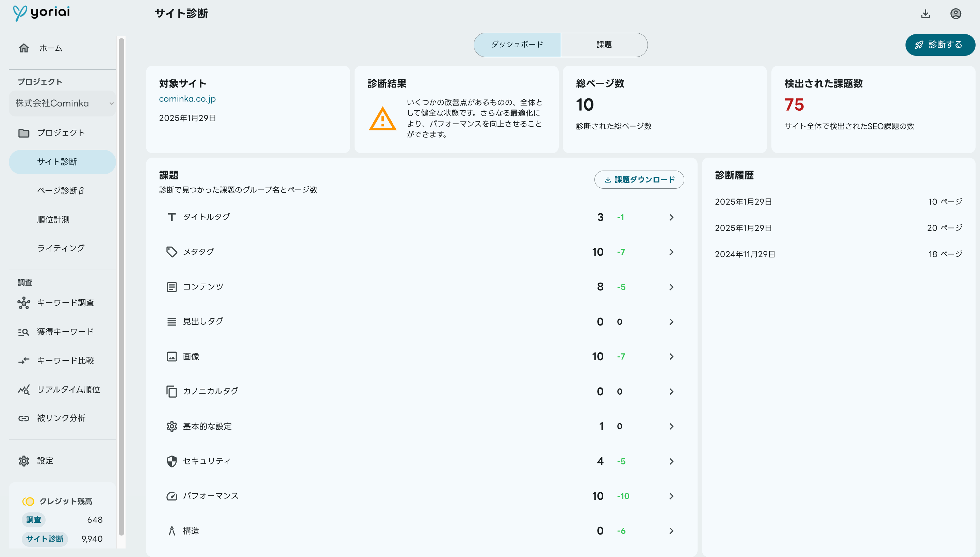This screenshot has width=980, height=557.
Task: Click the 調査 credit badge
Action: click(34, 520)
